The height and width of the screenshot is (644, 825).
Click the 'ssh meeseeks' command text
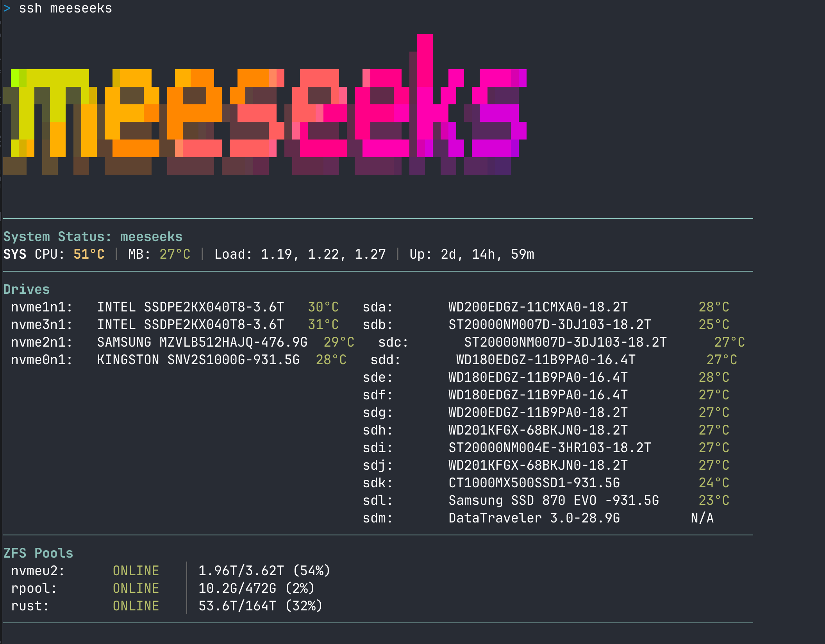pyautogui.click(x=65, y=8)
